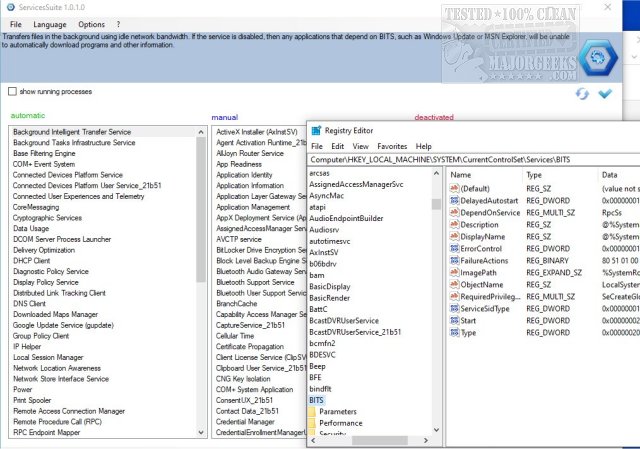Viewport: 640px width, 449px height.
Task: Select Remote Procedure Call (RPC) service
Action: pyautogui.click(x=58, y=422)
